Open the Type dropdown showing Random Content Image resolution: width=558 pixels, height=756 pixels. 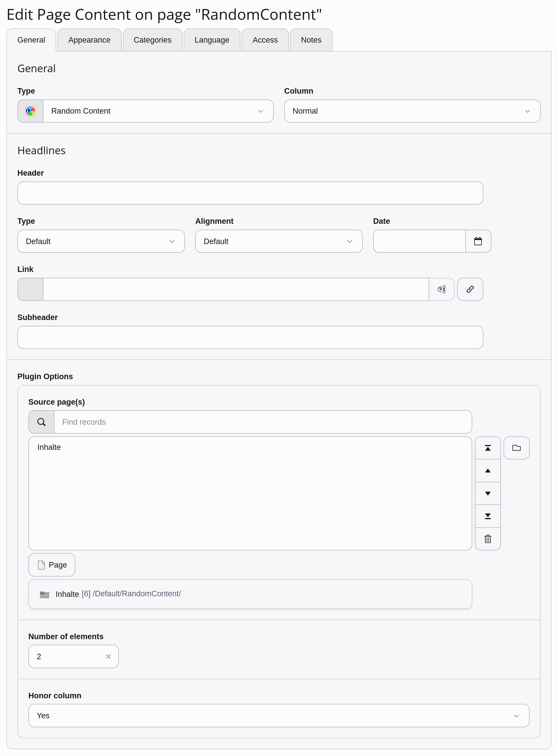click(158, 111)
